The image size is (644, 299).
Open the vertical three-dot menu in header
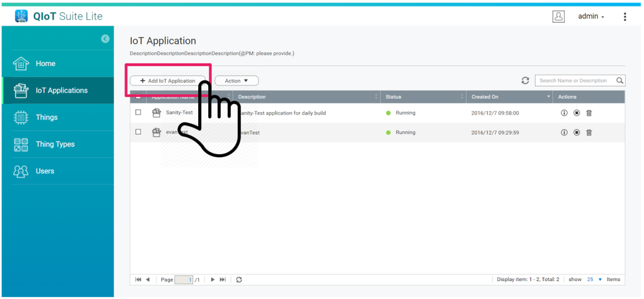point(625,16)
